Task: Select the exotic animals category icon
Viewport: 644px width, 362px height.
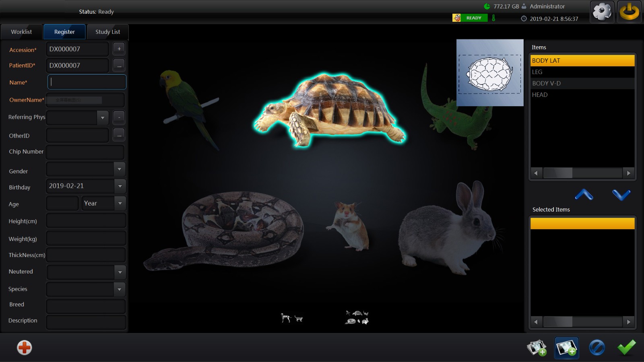Action: click(357, 317)
